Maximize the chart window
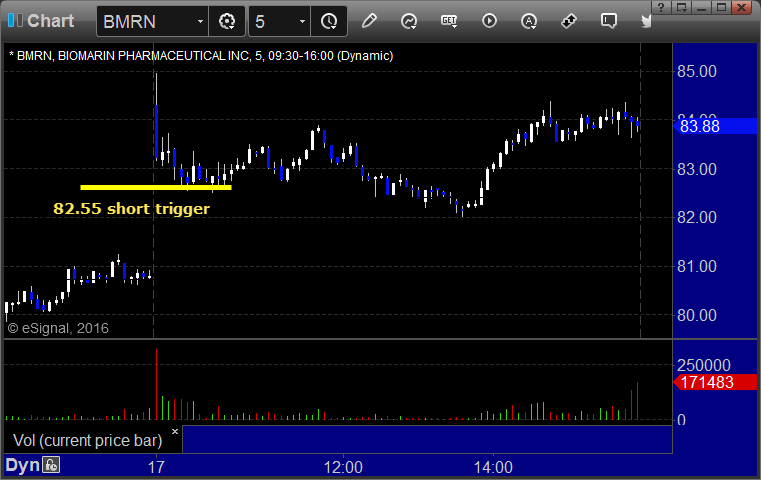 tap(721, 7)
